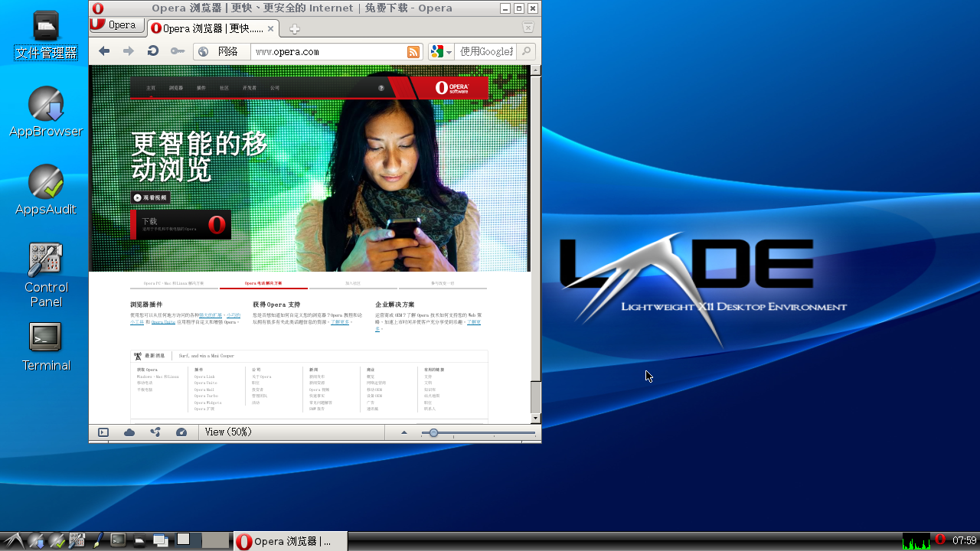The width and height of the screenshot is (980, 551).
Task: Click the Surf, and win a Mini Cooper headline
Action: (207, 356)
